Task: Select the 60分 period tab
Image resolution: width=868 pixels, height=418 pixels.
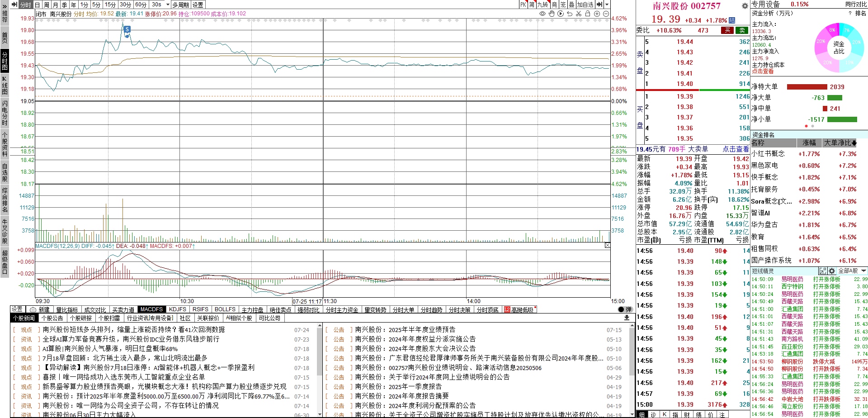Action: click(x=141, y=5)
